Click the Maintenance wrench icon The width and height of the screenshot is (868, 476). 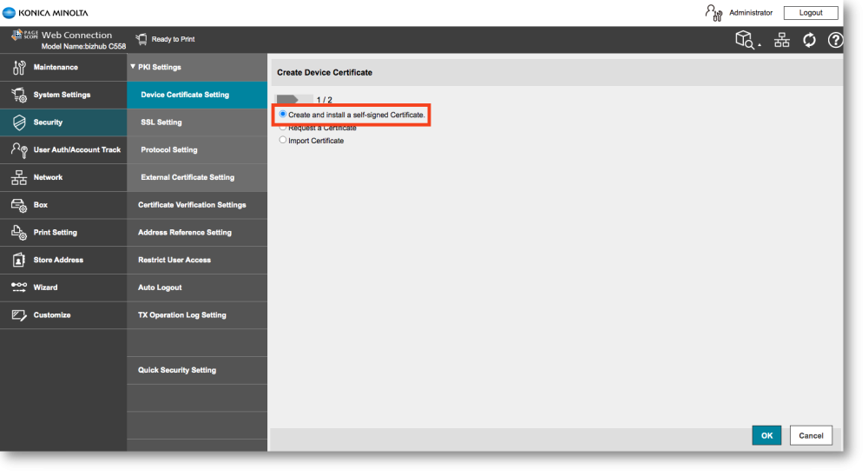(x=19, y=67)
